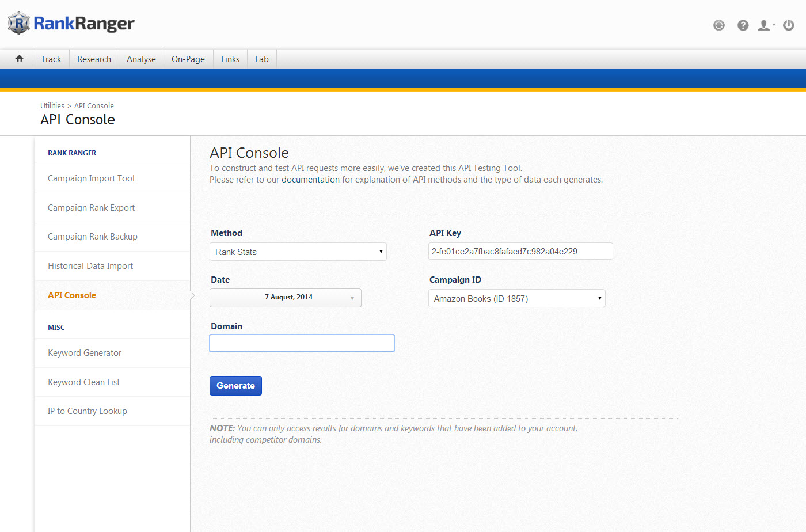Image resolution: width=806 pixels, height=532 pixels.
Task: Select the On-Page menu item
Action: pyautogui.click(x=188, y=59)
